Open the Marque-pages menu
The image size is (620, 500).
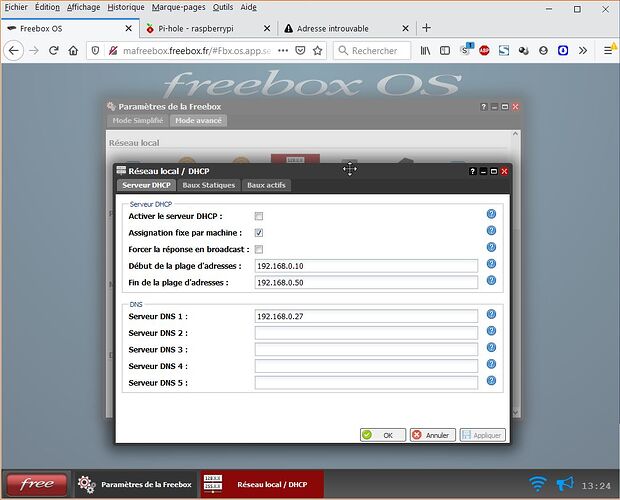tap(178, 7)
